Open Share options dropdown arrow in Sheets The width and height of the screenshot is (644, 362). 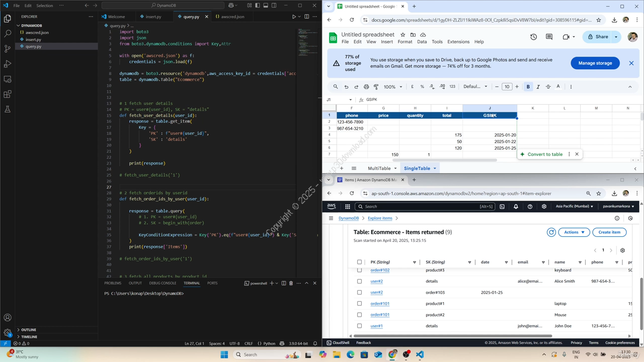pos(616,37)
